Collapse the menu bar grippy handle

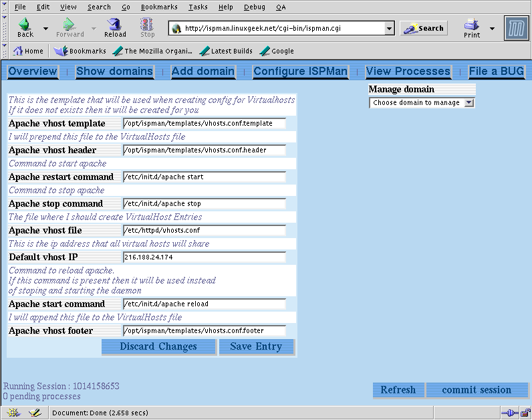4,7
